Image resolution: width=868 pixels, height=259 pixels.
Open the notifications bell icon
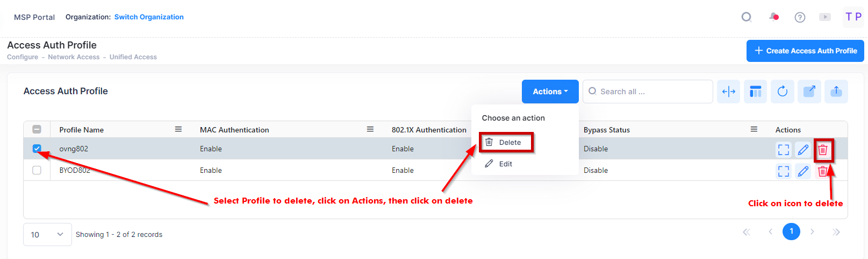(x=774, y=17)
